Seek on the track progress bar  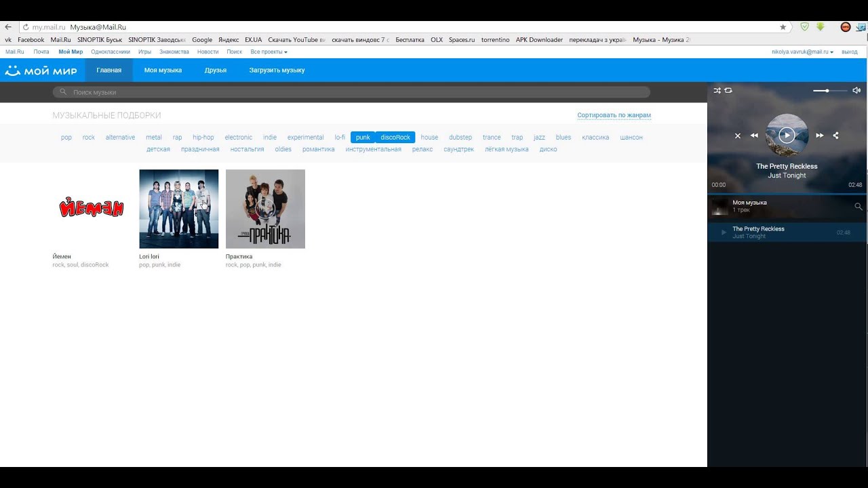[x=787, y=194]
